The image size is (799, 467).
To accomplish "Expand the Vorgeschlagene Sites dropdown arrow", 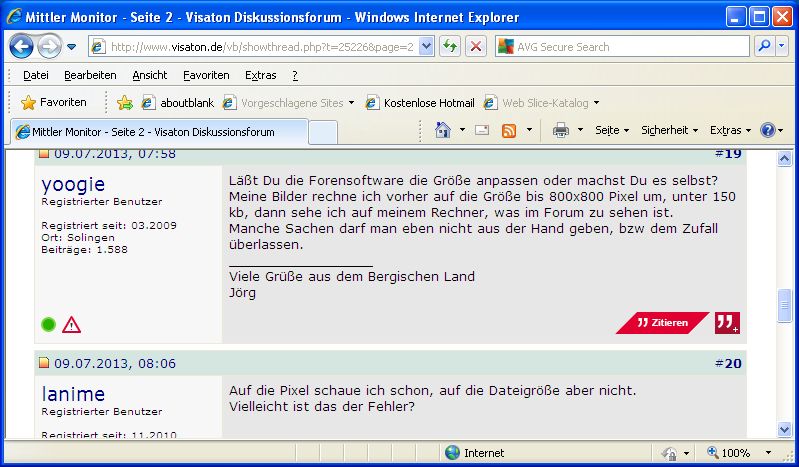I will pyautogui.click(x=351, y=103).
